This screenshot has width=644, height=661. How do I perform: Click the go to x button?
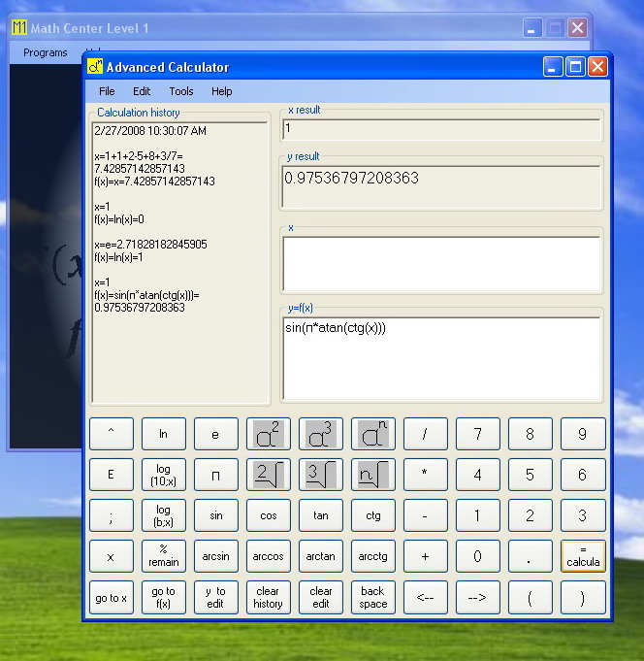coord(112,597)
